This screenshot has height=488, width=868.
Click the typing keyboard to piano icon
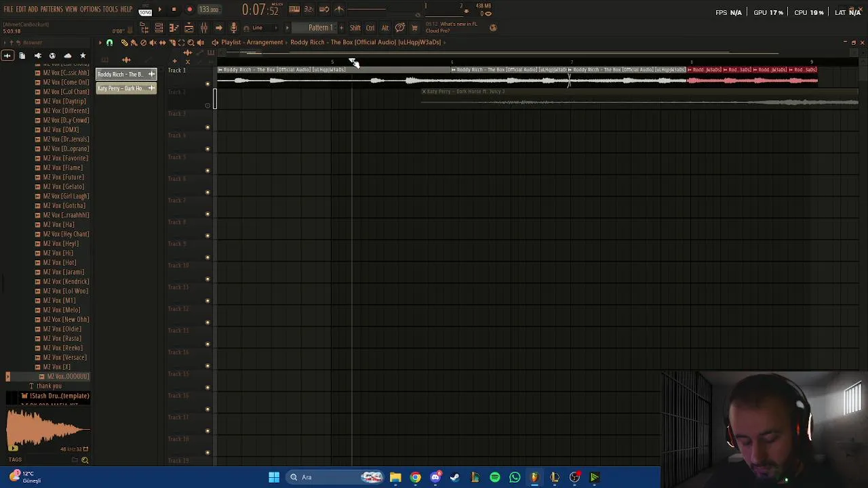click(294, 9)
